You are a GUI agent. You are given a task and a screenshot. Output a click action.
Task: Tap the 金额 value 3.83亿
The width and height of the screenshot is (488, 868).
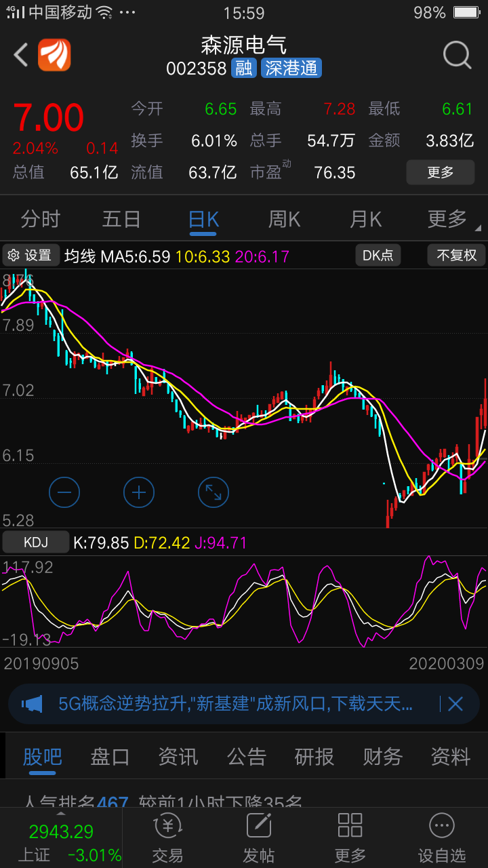(449, 141)
